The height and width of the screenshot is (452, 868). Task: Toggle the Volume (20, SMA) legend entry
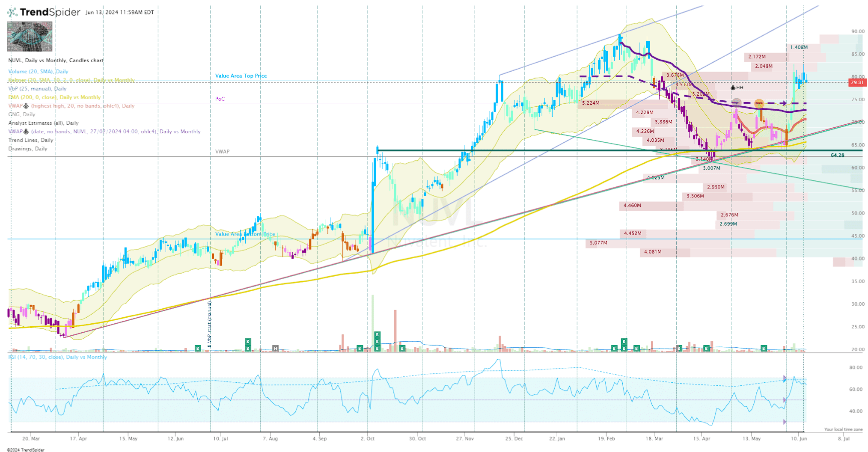[x=38, y=71]
